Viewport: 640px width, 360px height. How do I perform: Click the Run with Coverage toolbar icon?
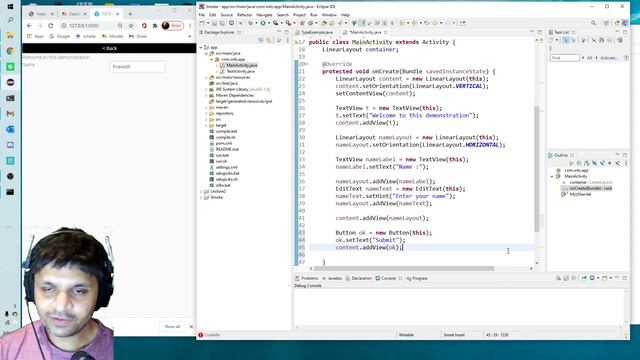click(x=276, y=23)
